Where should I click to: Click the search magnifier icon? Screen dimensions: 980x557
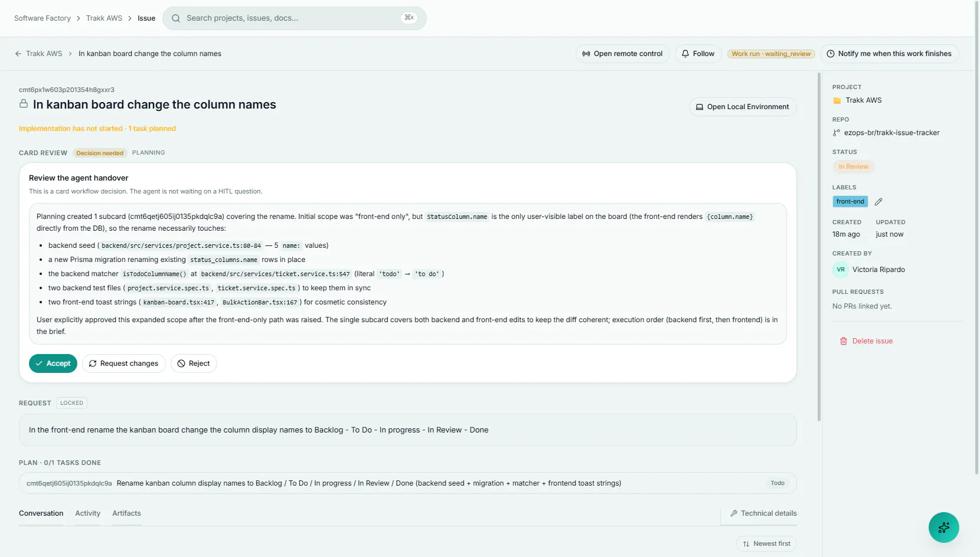click(x=176, y=18)
